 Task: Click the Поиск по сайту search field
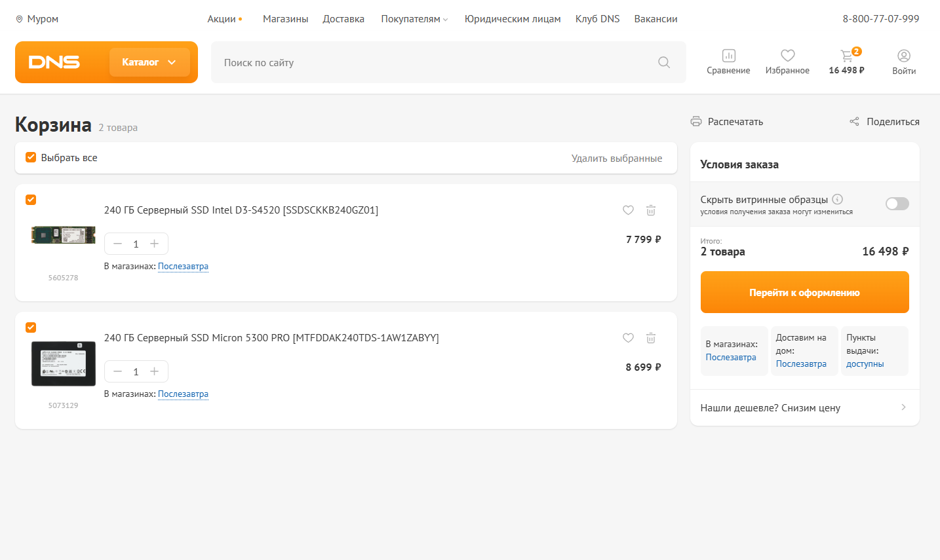pos(433,62)
